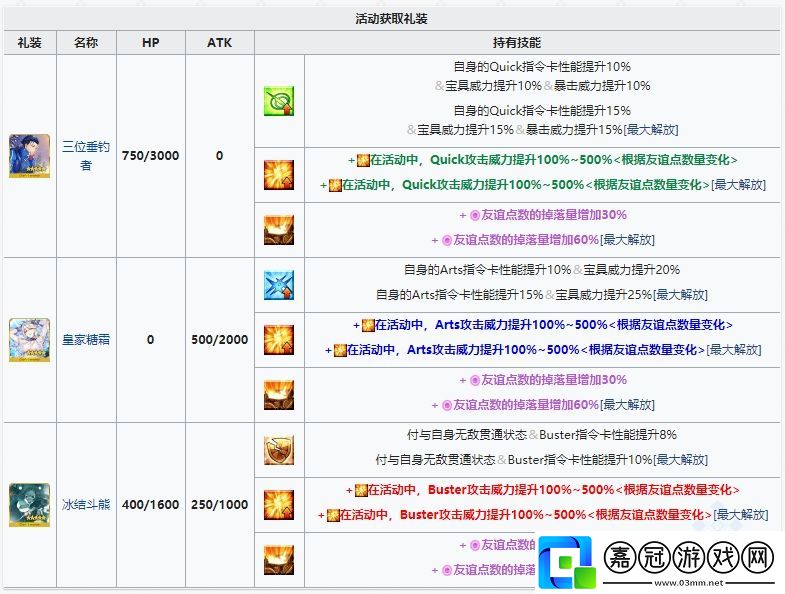Click the 礼装 column header

[x=30, y=43]
